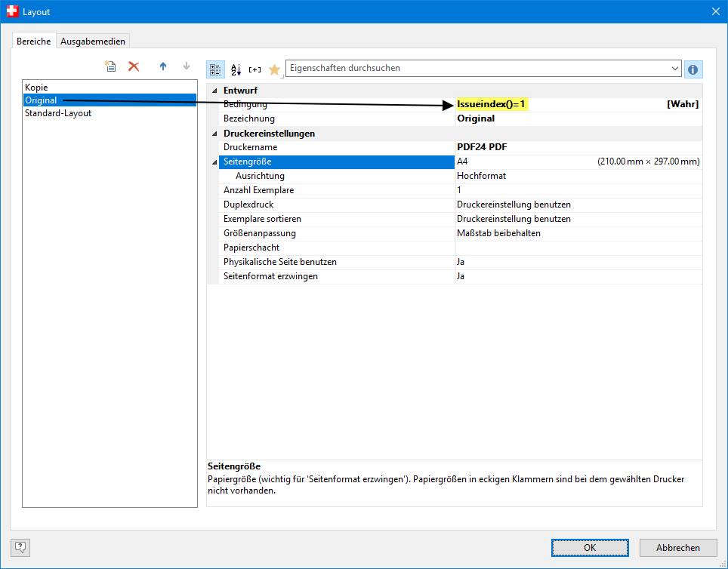Edit Anzahl Exemplare value 1
This screenshot has width=728, height=569.
pyautogui.click(x=578, y=190)
